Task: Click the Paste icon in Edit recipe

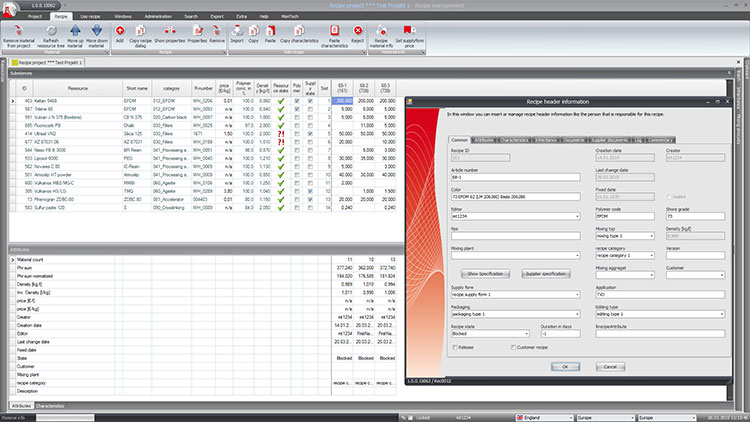Action: click(x=270, y=31)
